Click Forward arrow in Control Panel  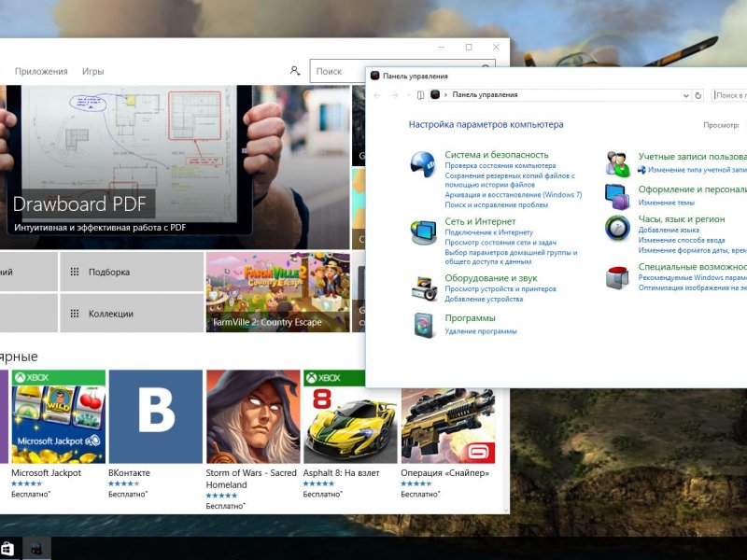click(x=394, y=95)
